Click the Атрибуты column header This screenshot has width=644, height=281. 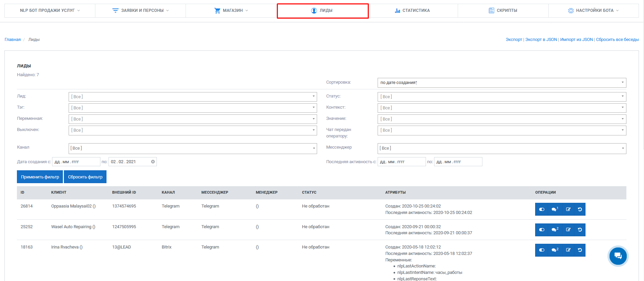pyautogui.click(x=396, y=192)
